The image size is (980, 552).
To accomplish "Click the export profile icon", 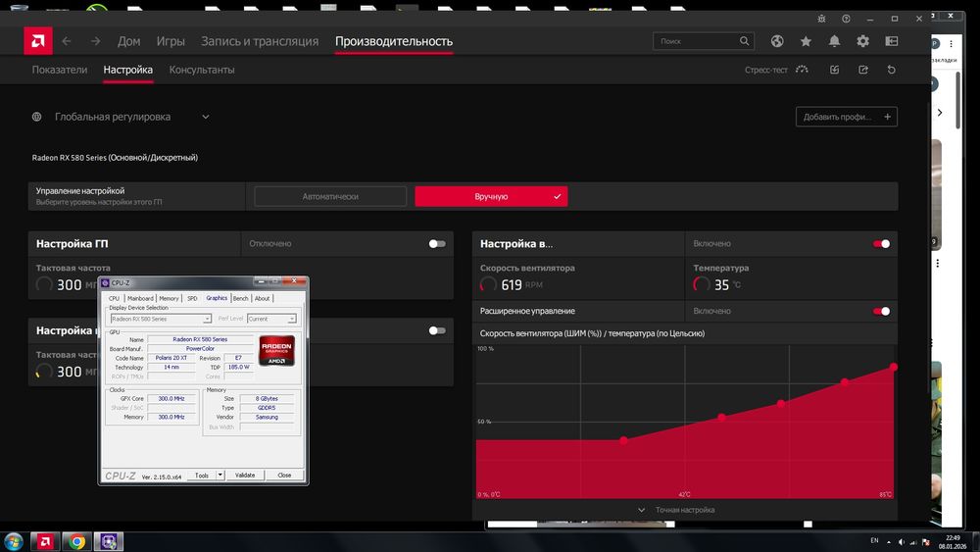I will coord(863,70).
